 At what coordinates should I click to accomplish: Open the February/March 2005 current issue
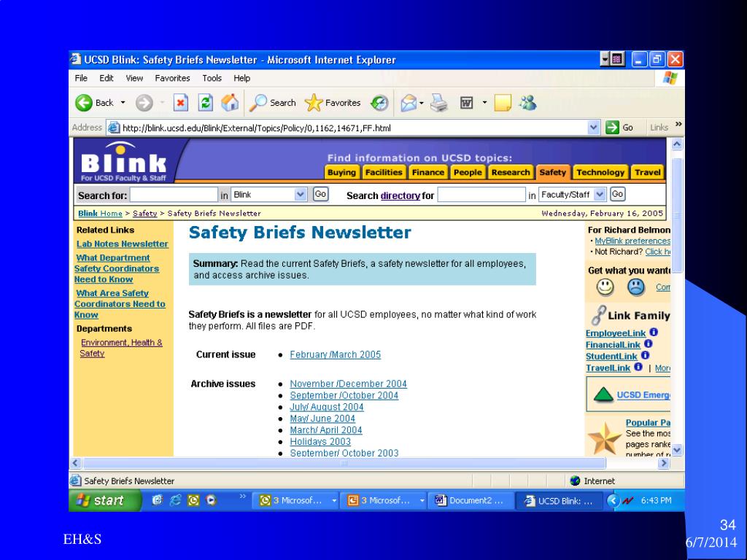tap(336, 355)
